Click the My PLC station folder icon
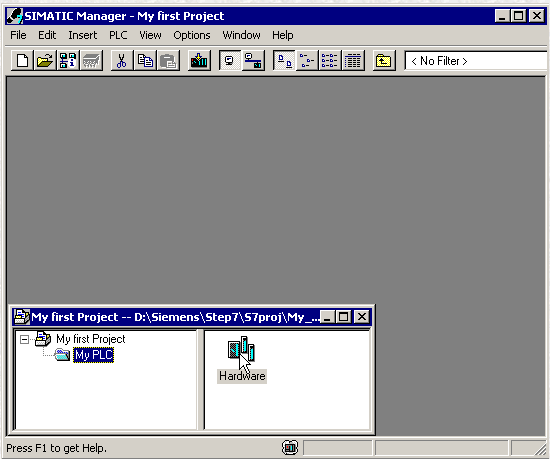Image resolution: width=550 pixels, height=459 pixels. pyautogui.click(x=62, y=355)
